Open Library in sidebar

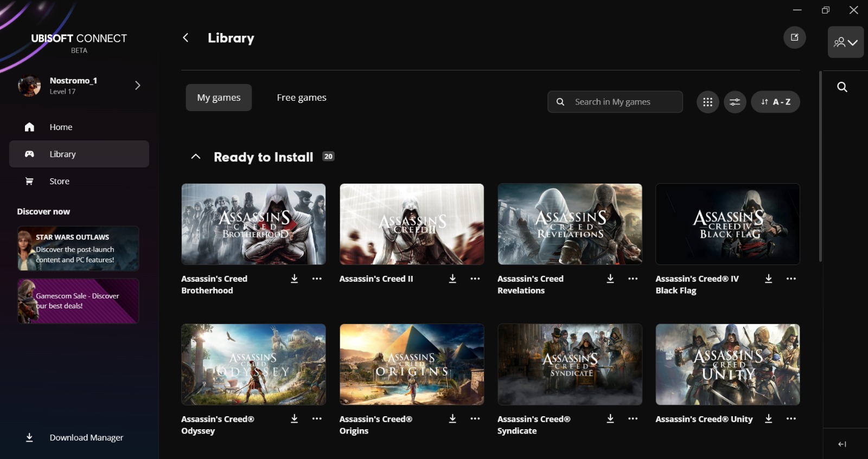tap(79, 154)
